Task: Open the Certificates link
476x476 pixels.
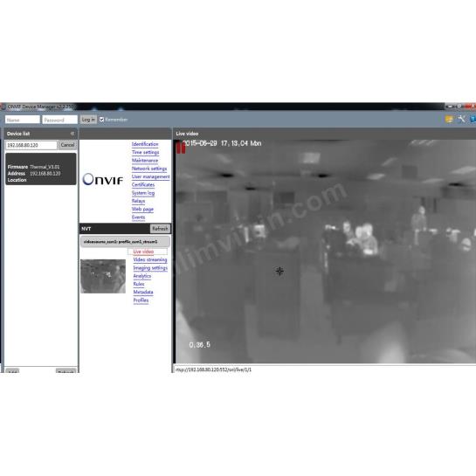Action: pyautogui.click(x=143, y=185)
